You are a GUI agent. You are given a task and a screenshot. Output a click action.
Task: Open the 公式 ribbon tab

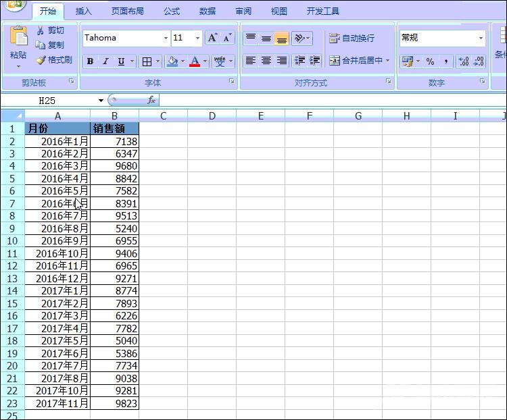(x=172, y=11)
